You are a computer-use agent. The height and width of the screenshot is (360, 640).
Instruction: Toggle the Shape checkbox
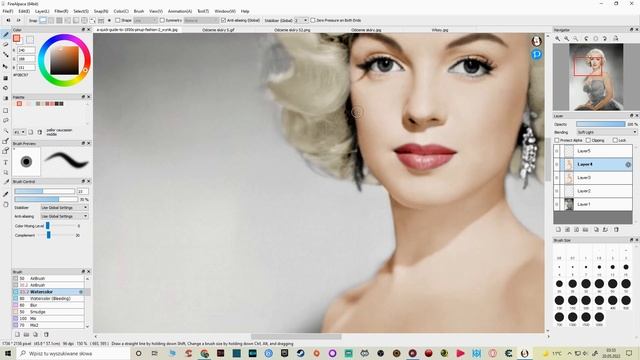(x=118, y=20)
